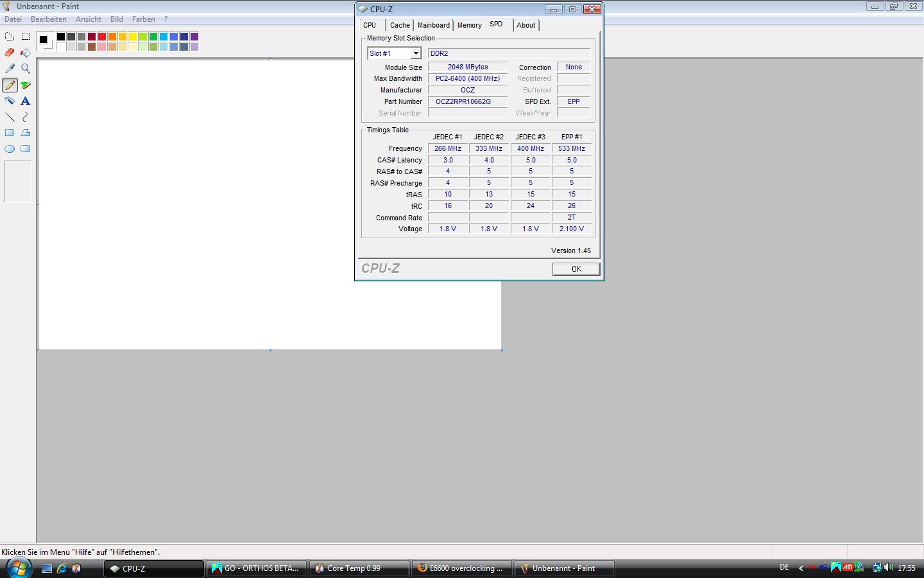Open the Bild menu in Paint

click(x=117, y=19)
